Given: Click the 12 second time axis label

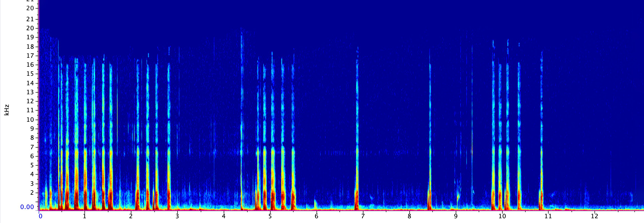Looking at the screenshot, I should (595, 216).
